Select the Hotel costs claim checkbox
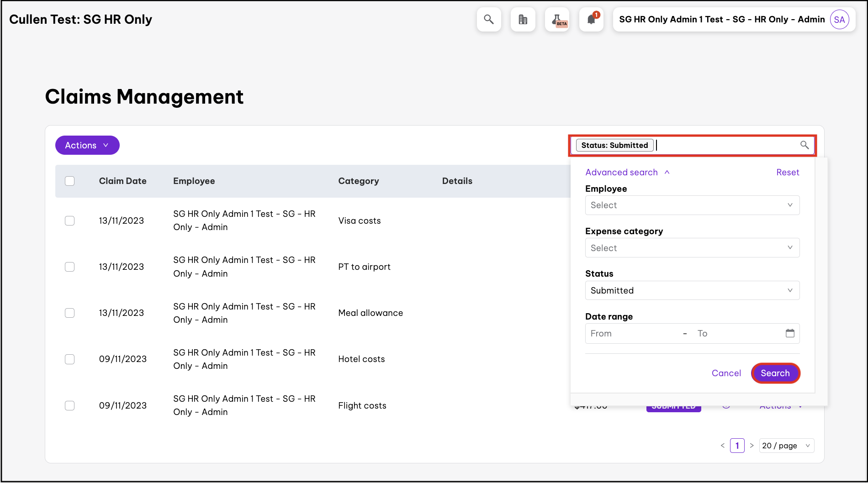Screen dimensions: 868x483 (69, 359)
